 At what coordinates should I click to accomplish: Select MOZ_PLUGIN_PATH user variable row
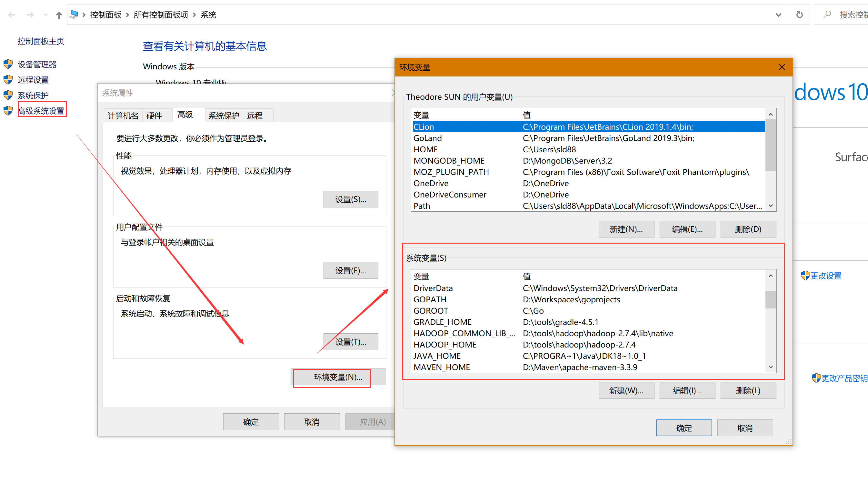(588, 172)
